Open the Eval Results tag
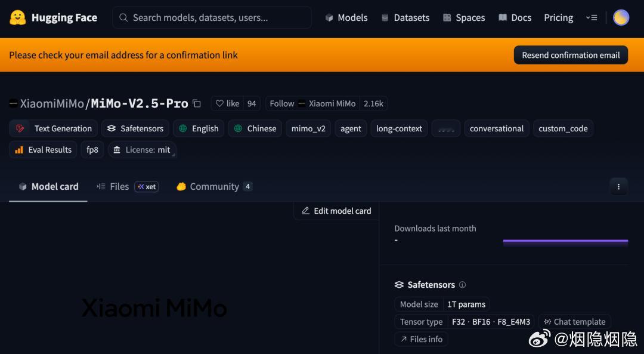This screenshot has height=354, width=644. (43, 150)
